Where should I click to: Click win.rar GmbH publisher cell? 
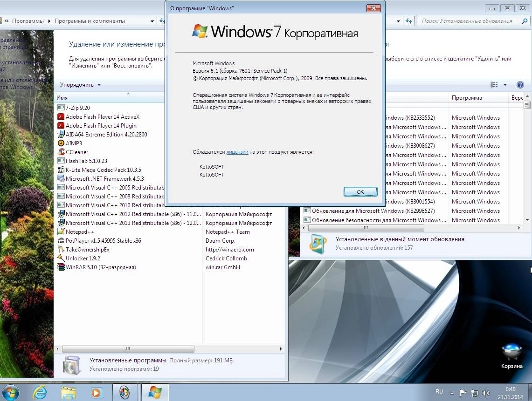click(223, 267)
